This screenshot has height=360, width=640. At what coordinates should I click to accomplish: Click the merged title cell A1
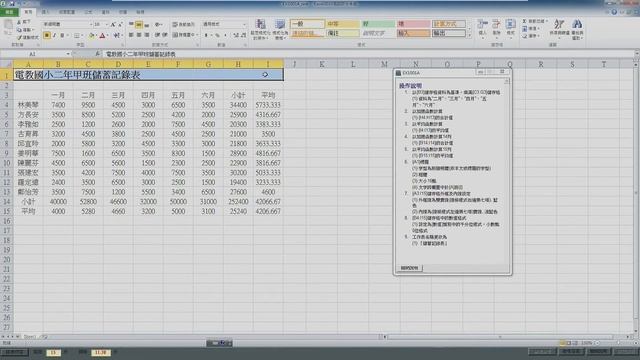coord(149,75)
